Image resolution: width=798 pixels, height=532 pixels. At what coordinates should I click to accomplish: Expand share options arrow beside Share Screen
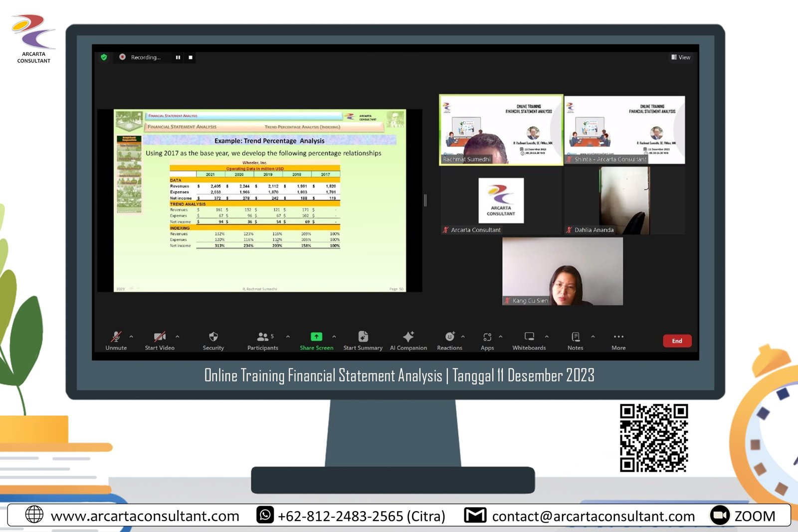click(334, 337)
